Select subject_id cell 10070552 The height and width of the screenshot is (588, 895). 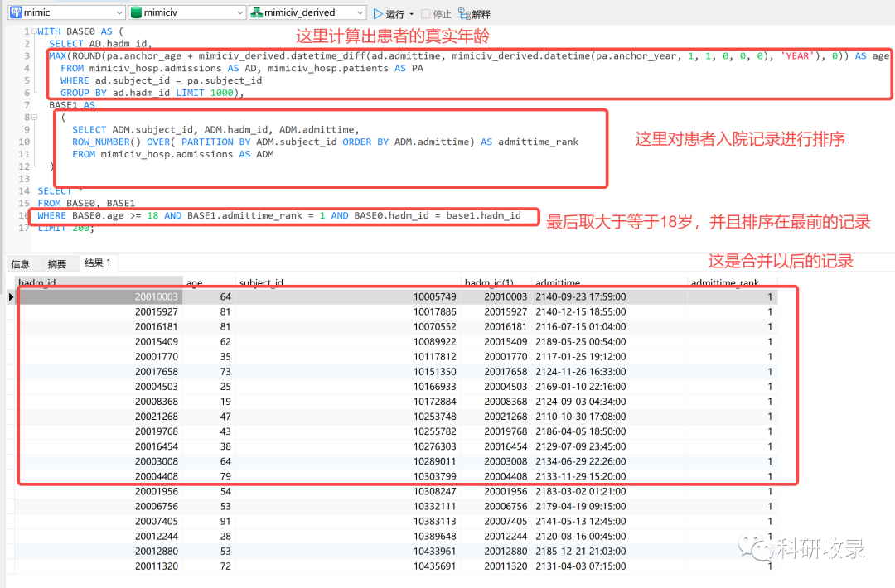click(347, 327)
